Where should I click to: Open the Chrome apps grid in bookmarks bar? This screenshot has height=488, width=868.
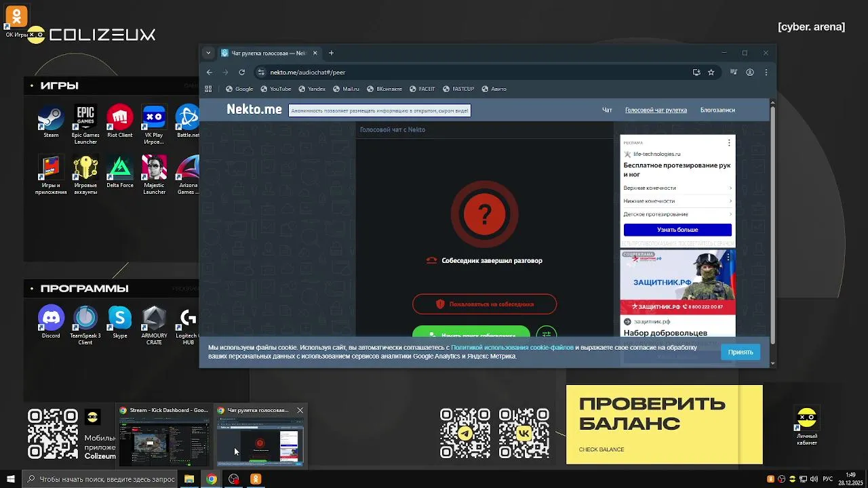point(208,89)
